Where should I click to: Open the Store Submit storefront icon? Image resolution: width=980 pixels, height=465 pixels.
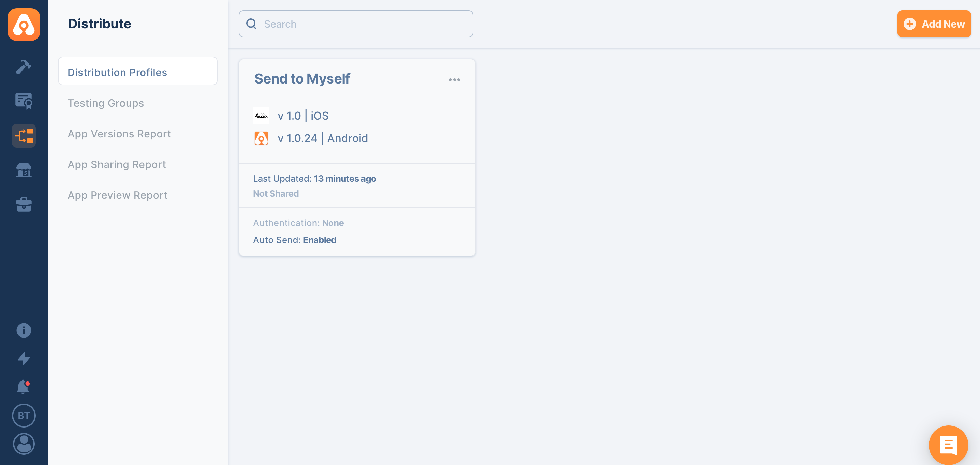click(24, 170)
